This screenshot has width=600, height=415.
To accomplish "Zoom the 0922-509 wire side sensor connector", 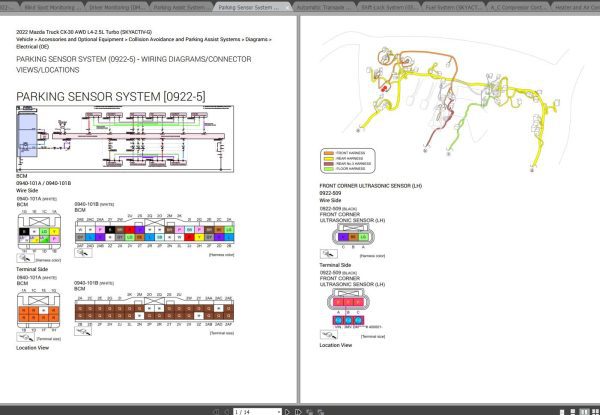I will pyautogui.click(x=329, y=254).
